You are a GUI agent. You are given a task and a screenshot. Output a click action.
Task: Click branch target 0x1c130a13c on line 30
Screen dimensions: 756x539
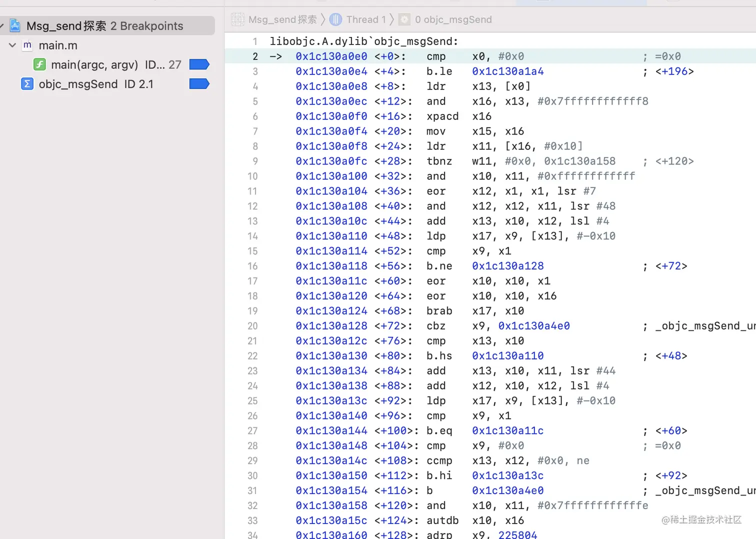[508, 475]
